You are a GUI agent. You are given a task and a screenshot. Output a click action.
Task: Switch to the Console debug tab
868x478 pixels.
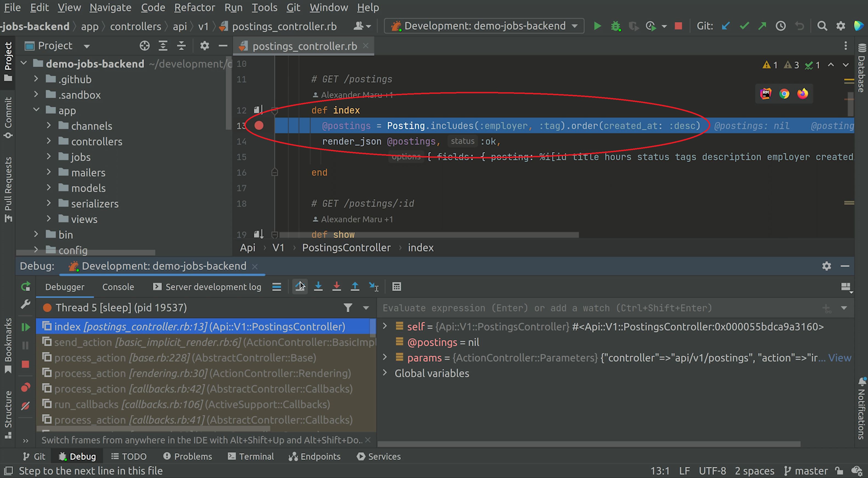pyautogui.click(x=118, y=287)
